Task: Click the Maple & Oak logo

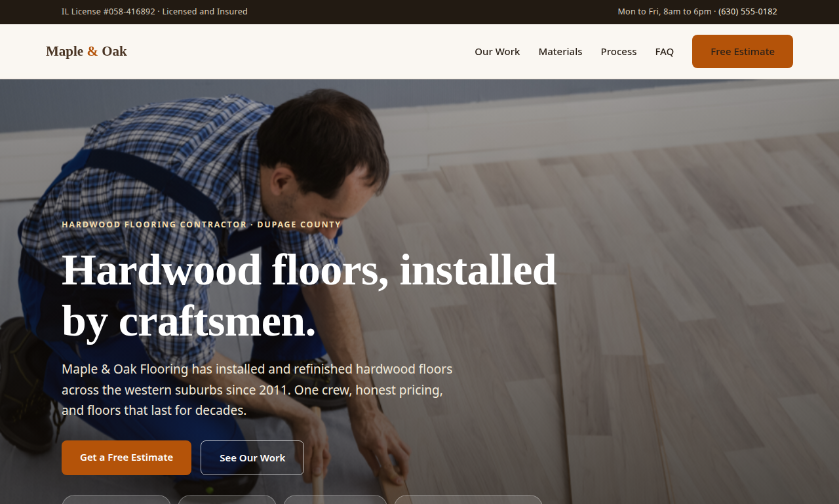Action: click(87, 51)
